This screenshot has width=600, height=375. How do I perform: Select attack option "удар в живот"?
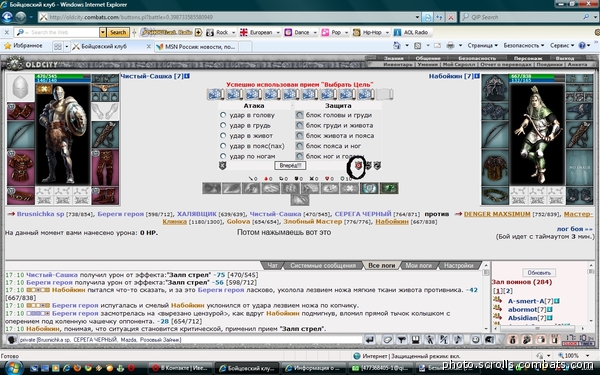tap(223, 135)
